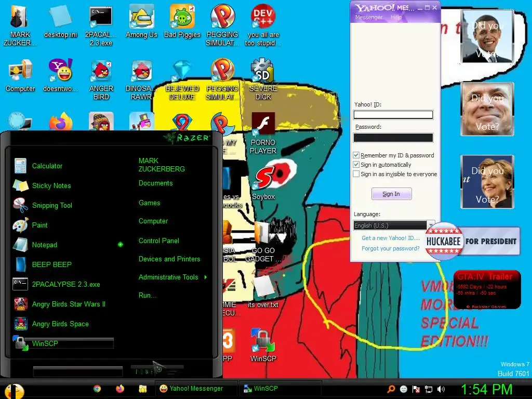This screenshot has width=532, height=399.
Task: Open GO GO GADGET desktop folder
Action: [263, 242]
